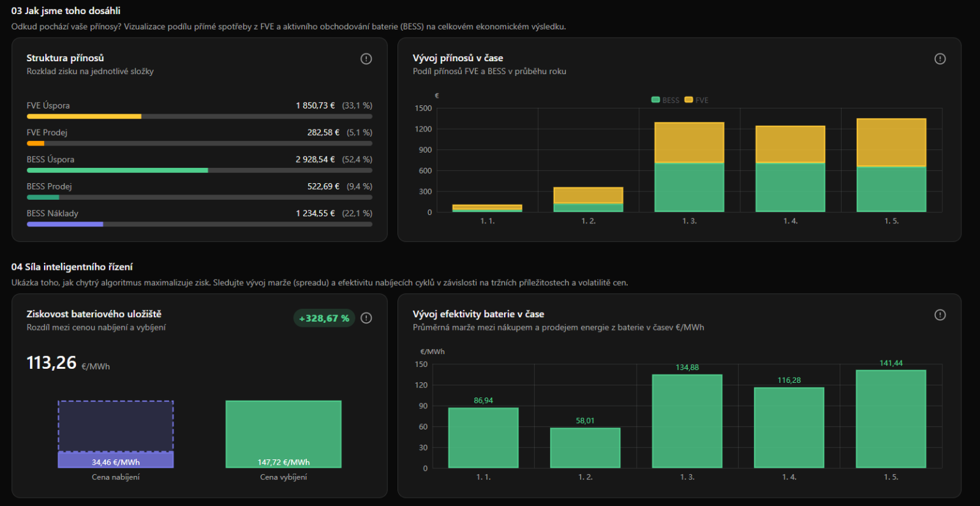Click the "BESS Náklady" row label
This screenshot has width=980, height=506.
click(x=52, y=213)
